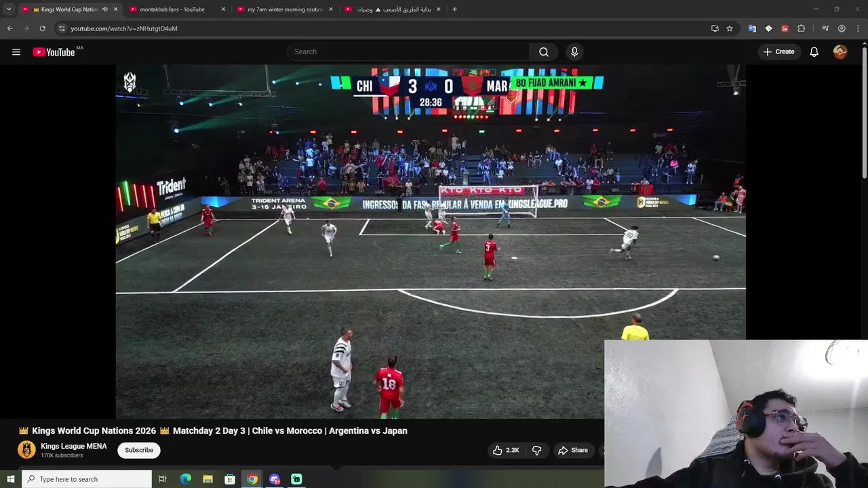Open Microsoft Store from the taskbar
This screenshot has height=488, width=868.
(x=230, y=479)
